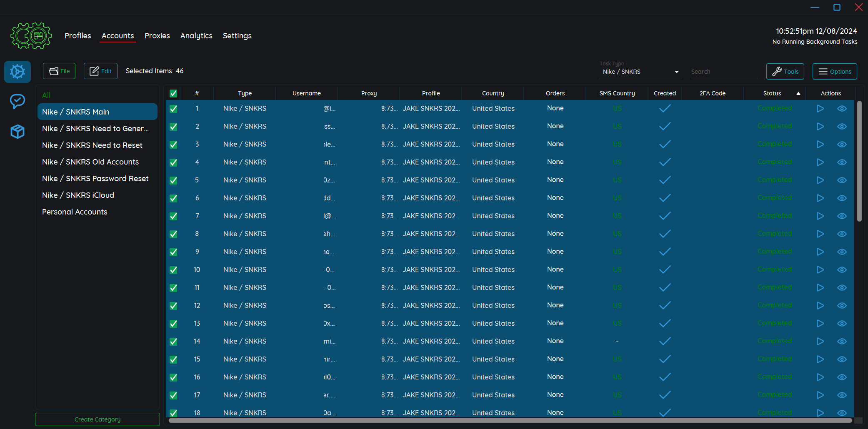Click the play icon for row 10
The image size is (868, 429).
(820, 270)
